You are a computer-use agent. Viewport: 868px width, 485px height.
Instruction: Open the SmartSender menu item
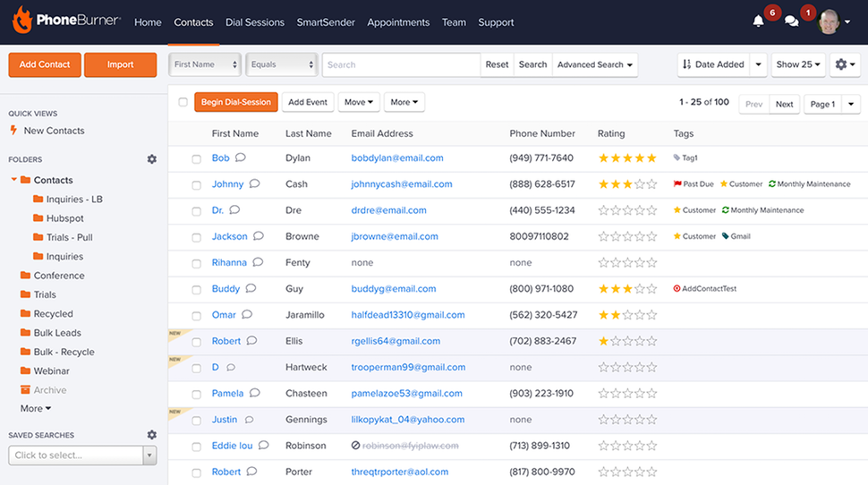click(326, 22)
